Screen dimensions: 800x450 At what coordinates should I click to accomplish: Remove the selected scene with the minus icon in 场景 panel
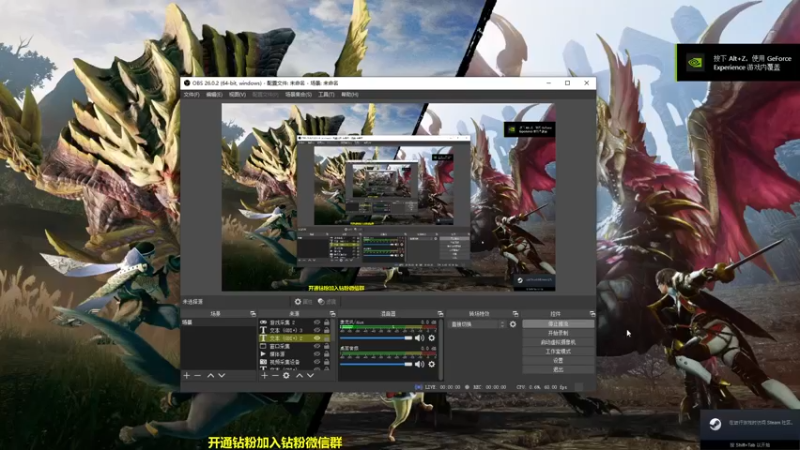coord(198,376)
